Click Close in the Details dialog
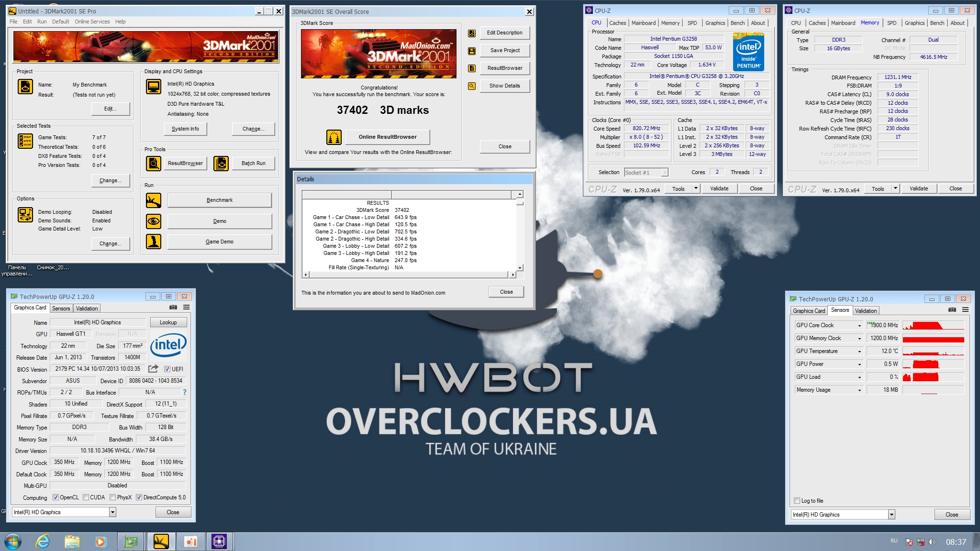The image size is (980, 551). [506, 292]
